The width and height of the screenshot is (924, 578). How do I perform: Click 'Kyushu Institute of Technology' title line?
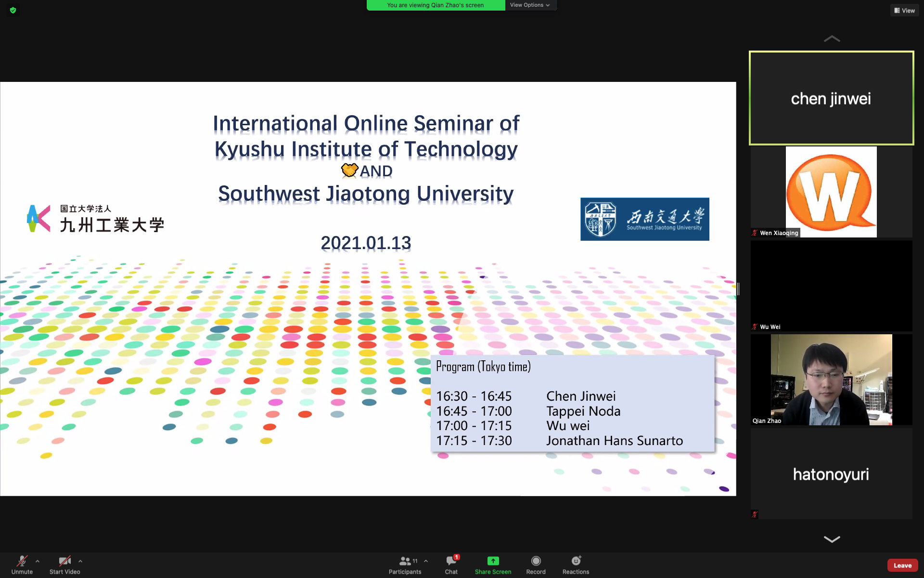click(366, 149)
